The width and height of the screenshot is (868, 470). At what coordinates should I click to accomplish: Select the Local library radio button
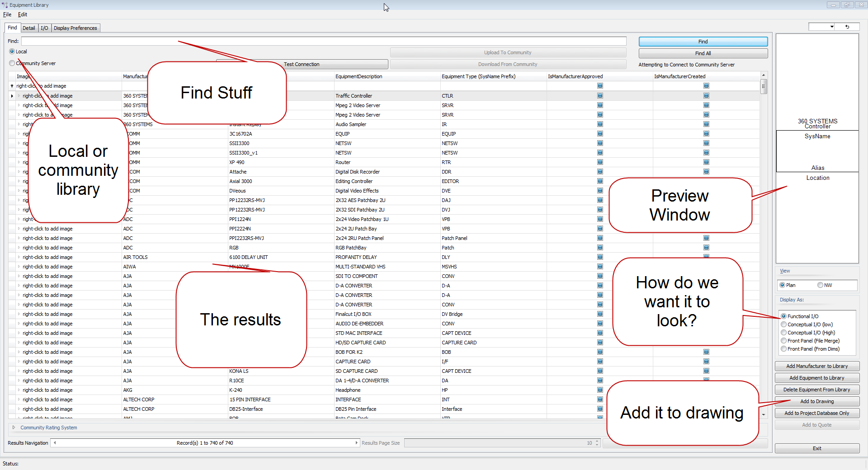click(x=12, y=52)
